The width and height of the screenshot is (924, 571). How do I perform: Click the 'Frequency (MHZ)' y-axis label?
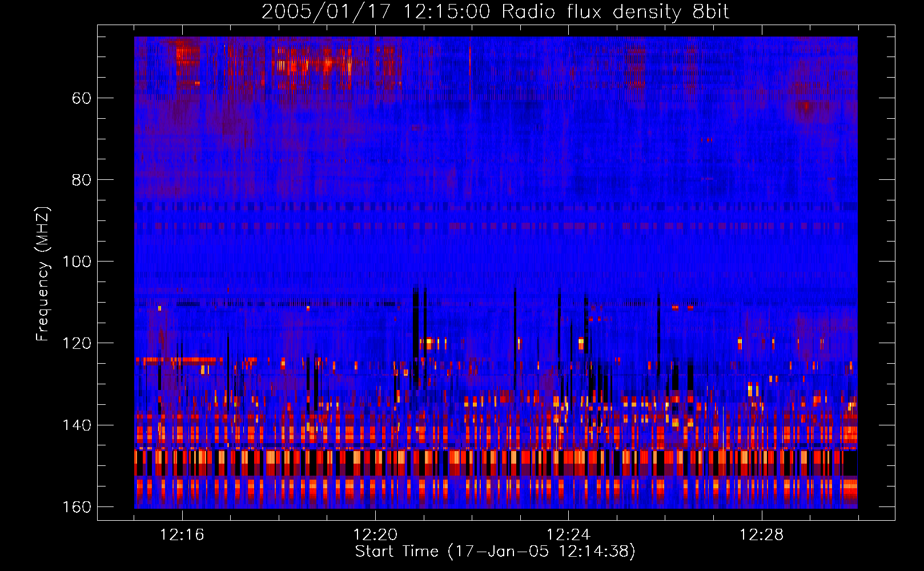pos(43,274)
